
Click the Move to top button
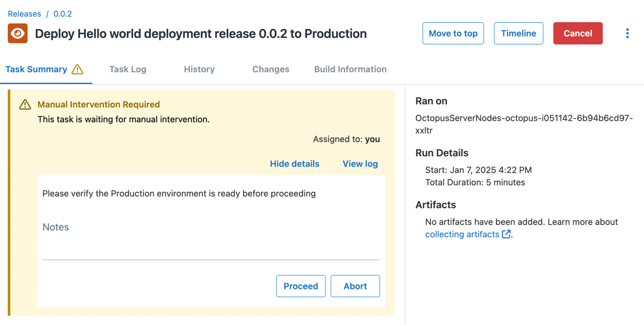coord(453,33)
